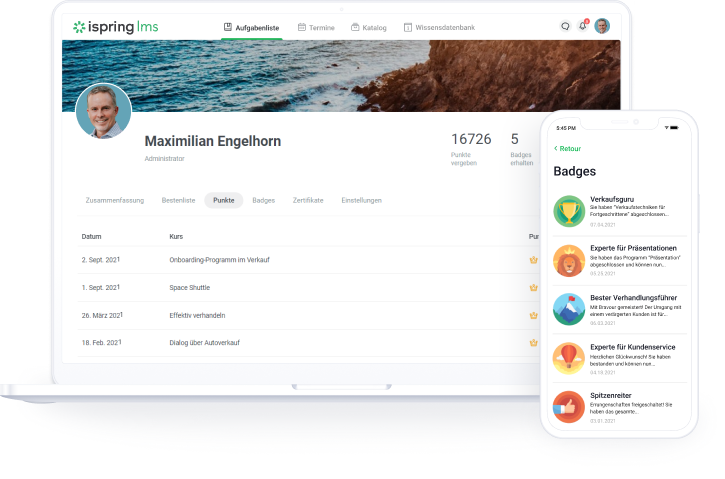The width and height of the screenshot is (725, 479).
Task: Click the Maximilian Engelhorn name heading
Action: (213, 141)
